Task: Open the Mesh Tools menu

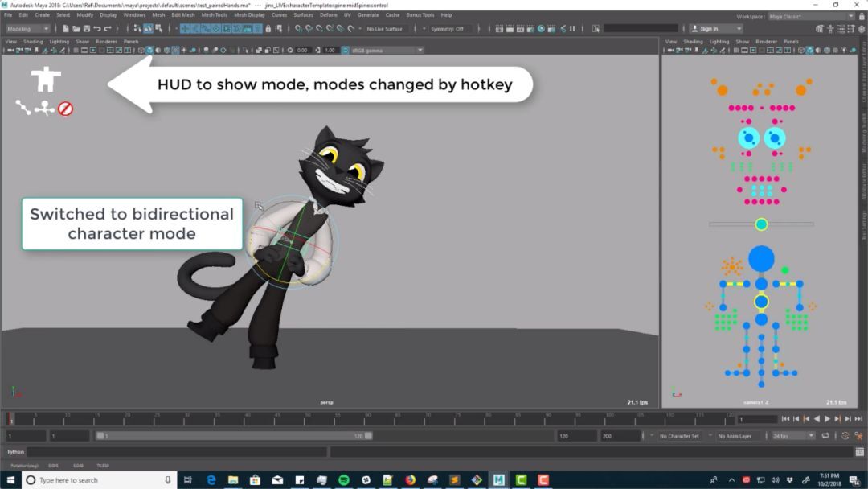Action: point(214,15)
